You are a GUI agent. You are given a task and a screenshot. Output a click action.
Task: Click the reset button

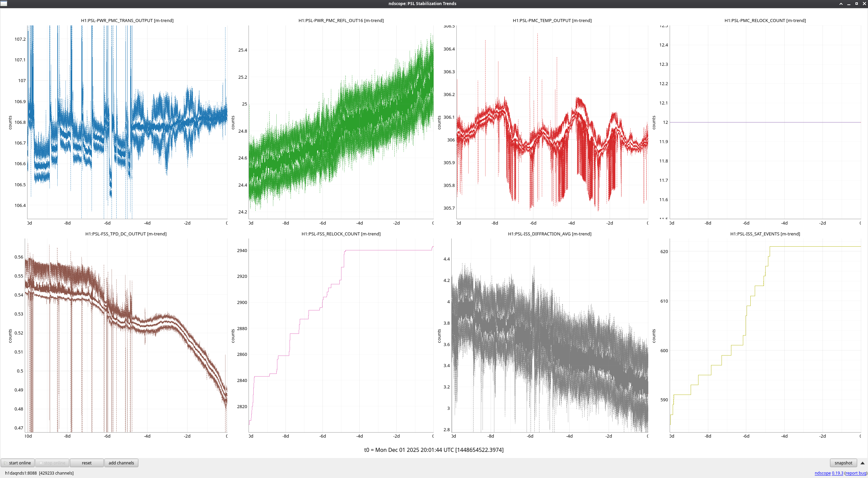coord(86,463)
